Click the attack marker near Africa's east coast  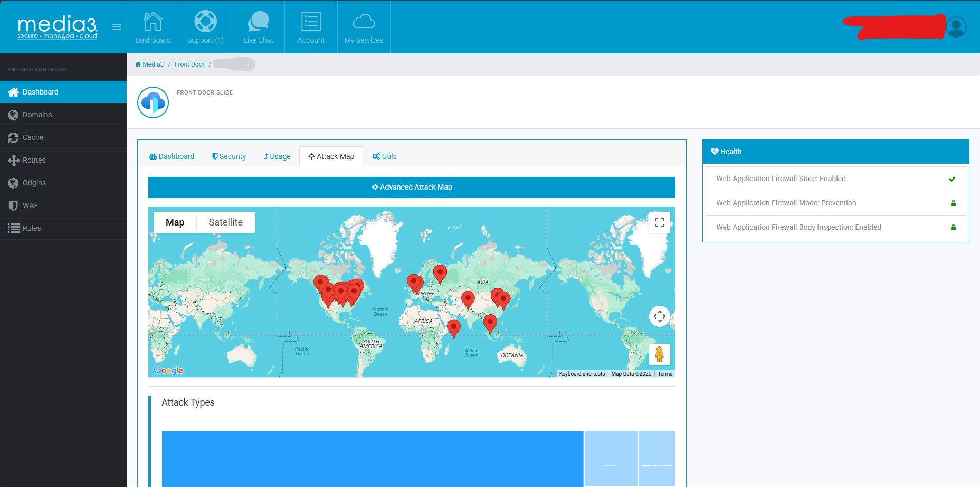pyautogui.click(x=454, y=328)
